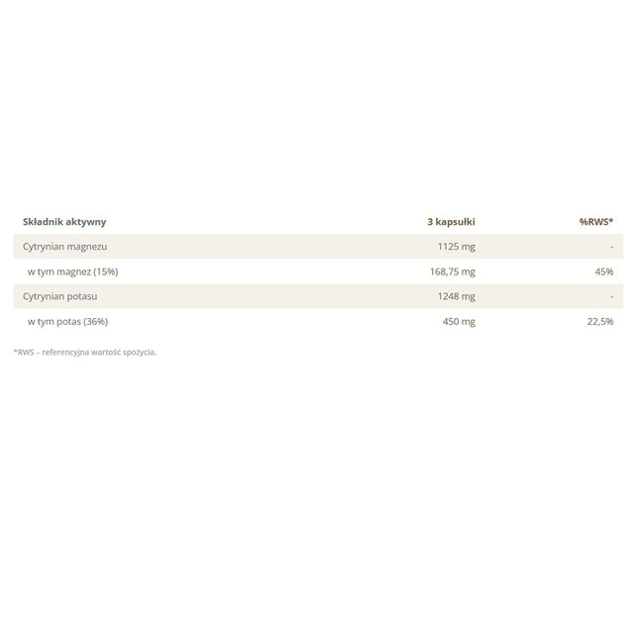
Task: Click the '1125 mg' value
Action: 456,247
